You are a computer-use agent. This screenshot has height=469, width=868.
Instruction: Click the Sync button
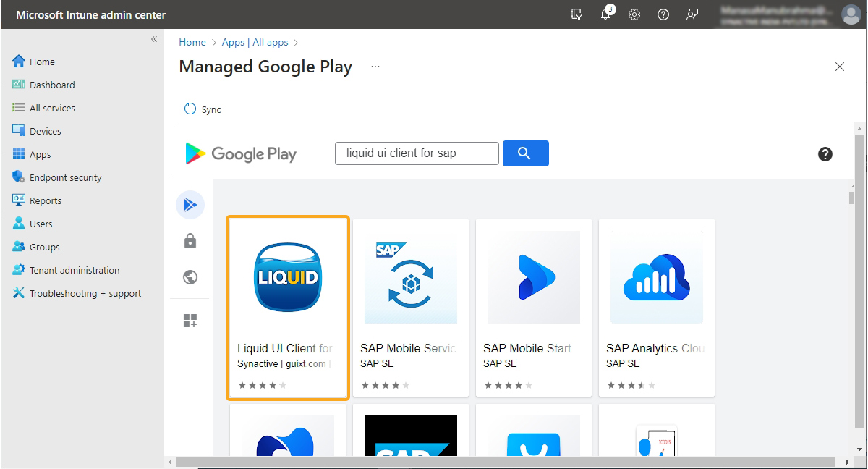[203, 109]
